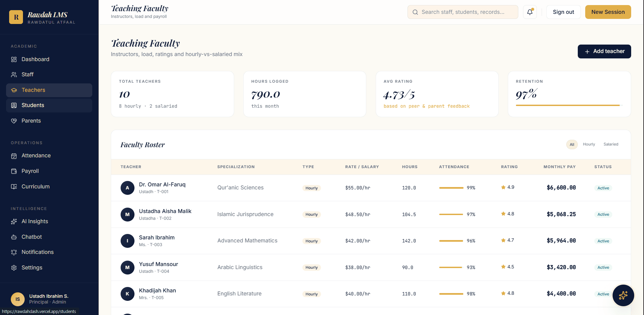Open AI Insights from sidebar
Viewport: 644px width, 315px height.
(49, 221)
